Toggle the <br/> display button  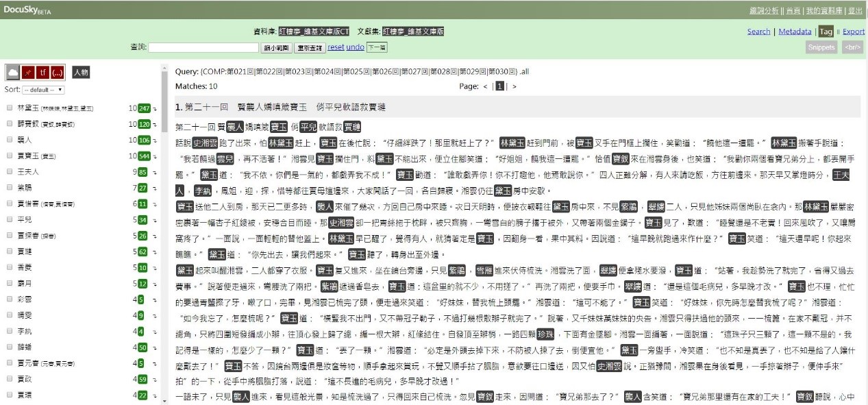(852, 47)
